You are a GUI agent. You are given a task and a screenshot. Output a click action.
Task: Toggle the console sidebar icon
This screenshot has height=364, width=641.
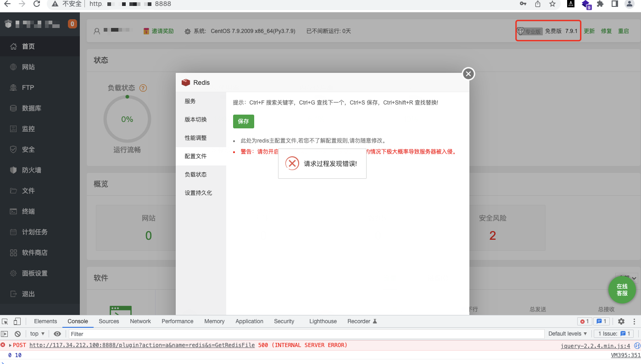tap(5, 334)
